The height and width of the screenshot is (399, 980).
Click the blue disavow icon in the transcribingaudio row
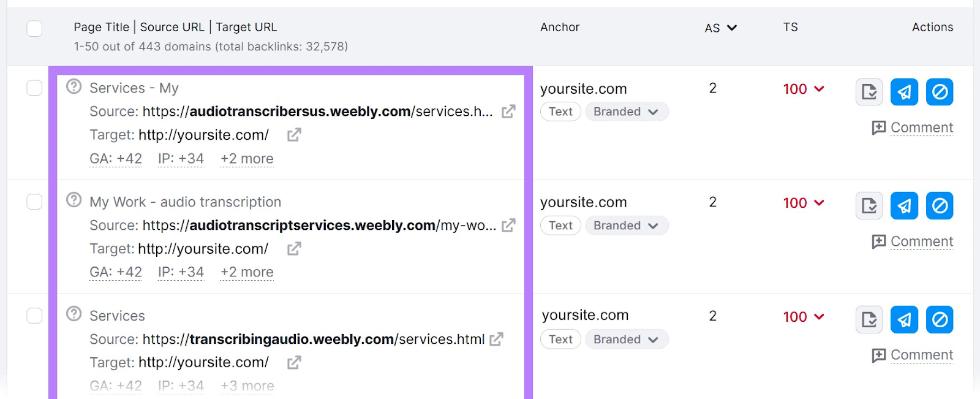coord(940,319)
